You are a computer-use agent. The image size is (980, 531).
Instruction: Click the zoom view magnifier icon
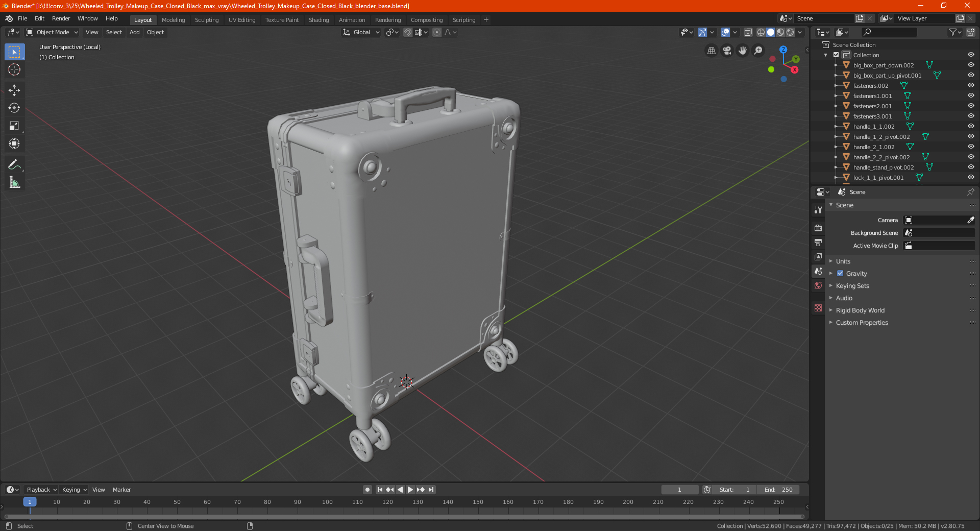[758, 51]
